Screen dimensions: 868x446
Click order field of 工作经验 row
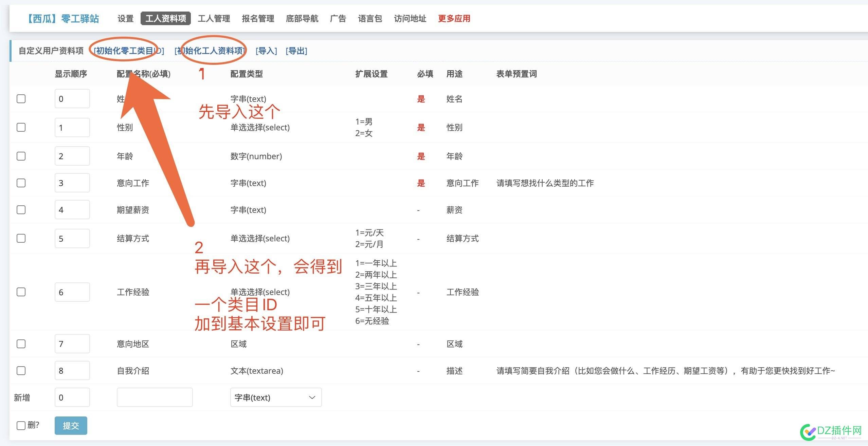click(x=72, y=292)
